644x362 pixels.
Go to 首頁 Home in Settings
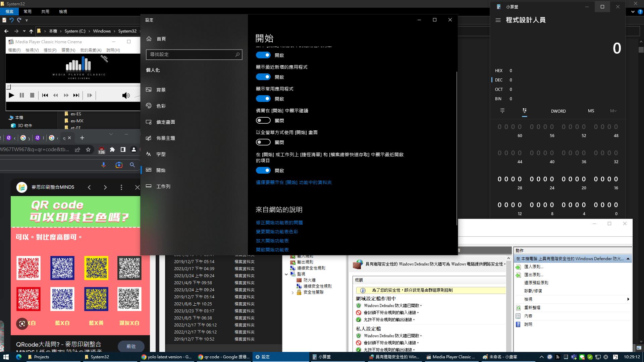(x=194, y=39)
